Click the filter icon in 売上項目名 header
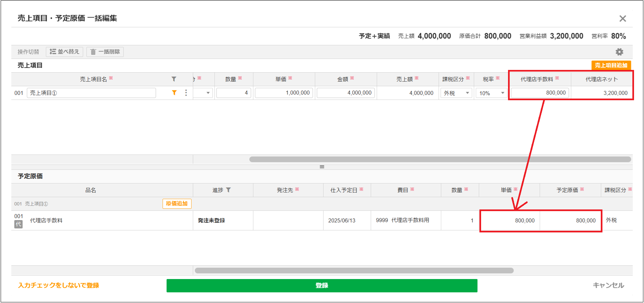The height and width of the screenshot is (303, 644). pos(174,79)
